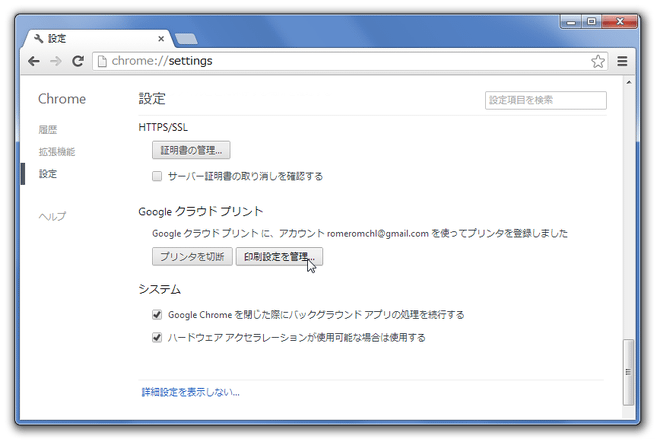Screen dimensions: 657x442
Task: Click the page icon in address bar
Action: click(102, 61)
